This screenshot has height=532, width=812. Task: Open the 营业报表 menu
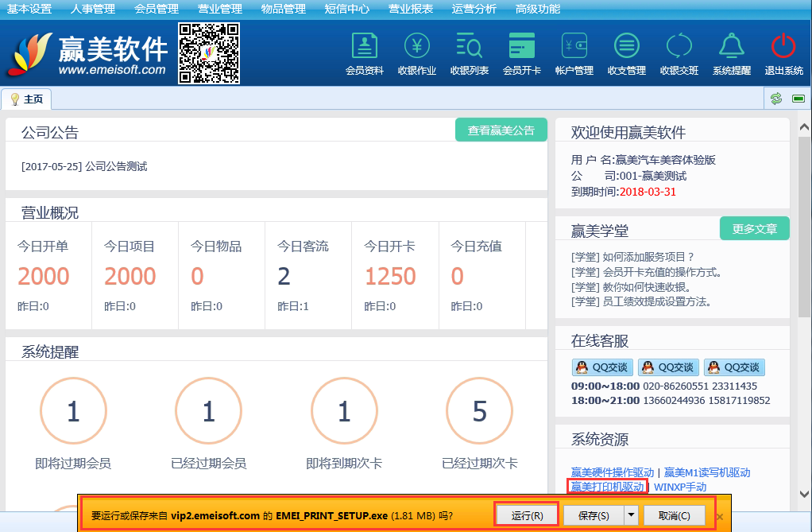pyautogui.click(x=411, y=9)
